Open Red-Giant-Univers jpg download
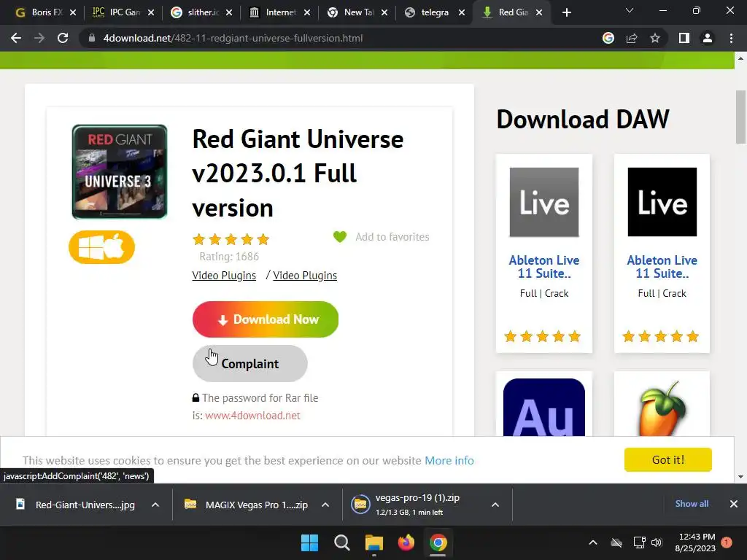The image size is (747, 560). click(76, 505)
